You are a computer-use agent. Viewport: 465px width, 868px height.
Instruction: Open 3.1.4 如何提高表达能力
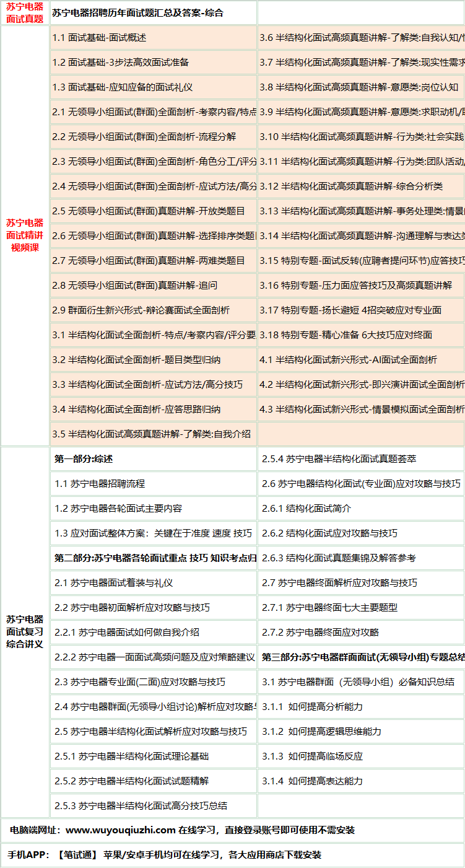(312, 781)
